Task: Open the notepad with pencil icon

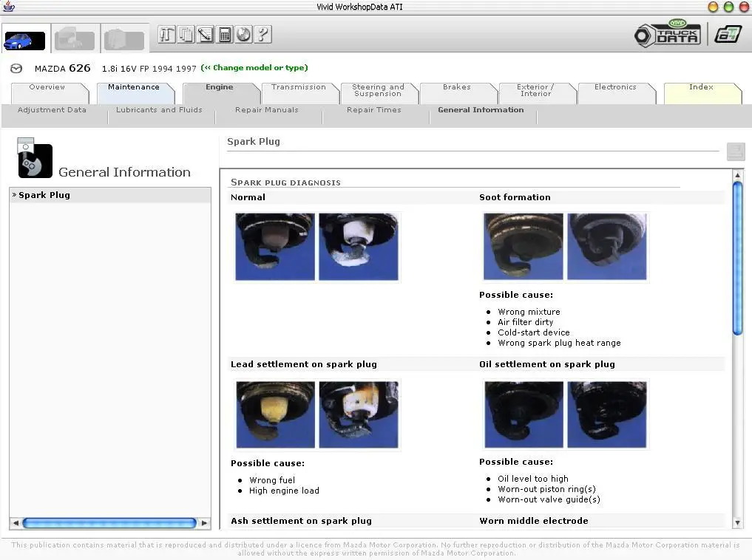Action: pos(206,35)
